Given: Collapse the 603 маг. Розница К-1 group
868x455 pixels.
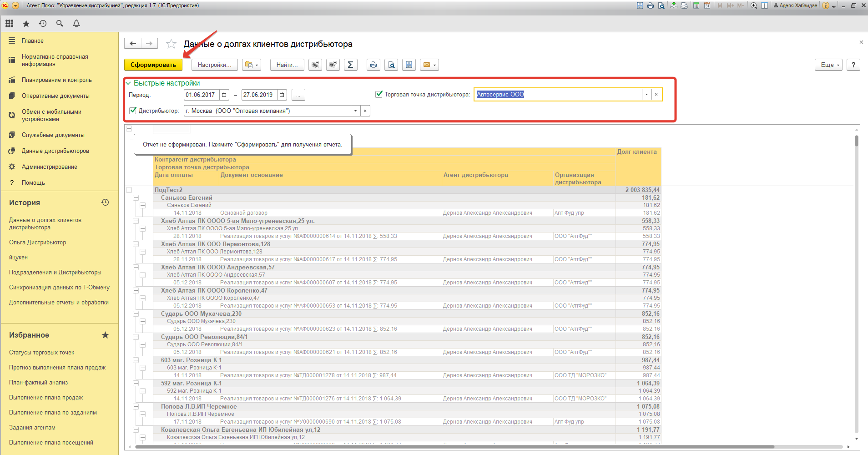Looking at the screenshot, I should pyautogui.click(x=136, y=360).
